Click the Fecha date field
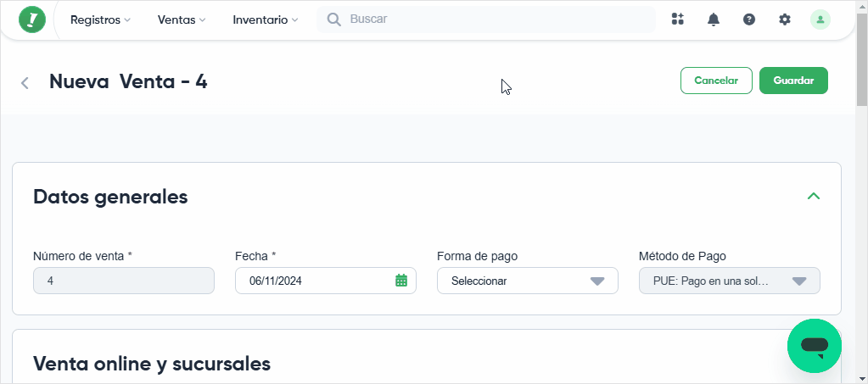This screenshot has height=384, width=868. coord(326,281)
